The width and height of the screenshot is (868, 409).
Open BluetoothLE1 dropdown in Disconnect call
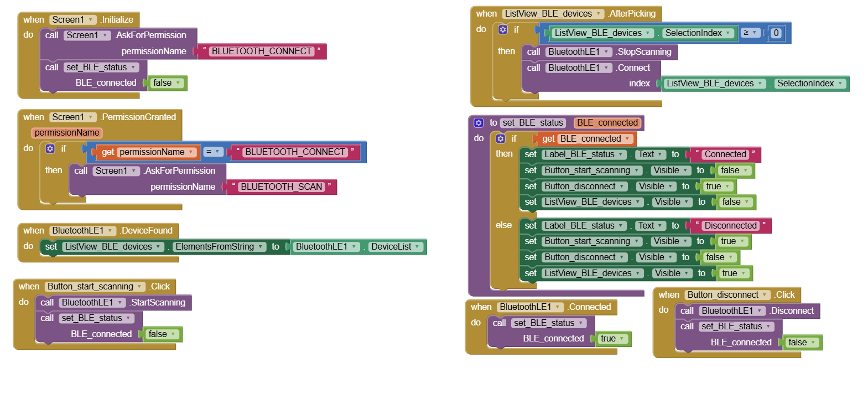click(732, 311)
